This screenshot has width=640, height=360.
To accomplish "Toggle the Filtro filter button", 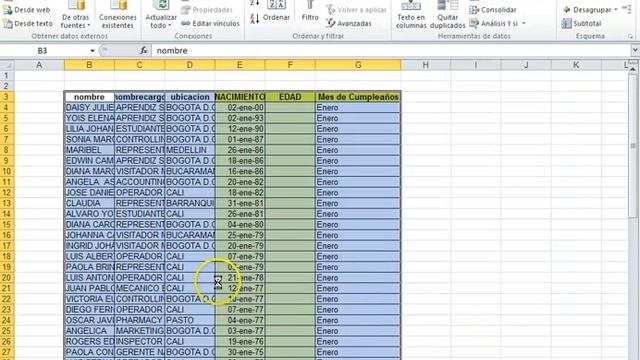I will (x=310, y=12).
